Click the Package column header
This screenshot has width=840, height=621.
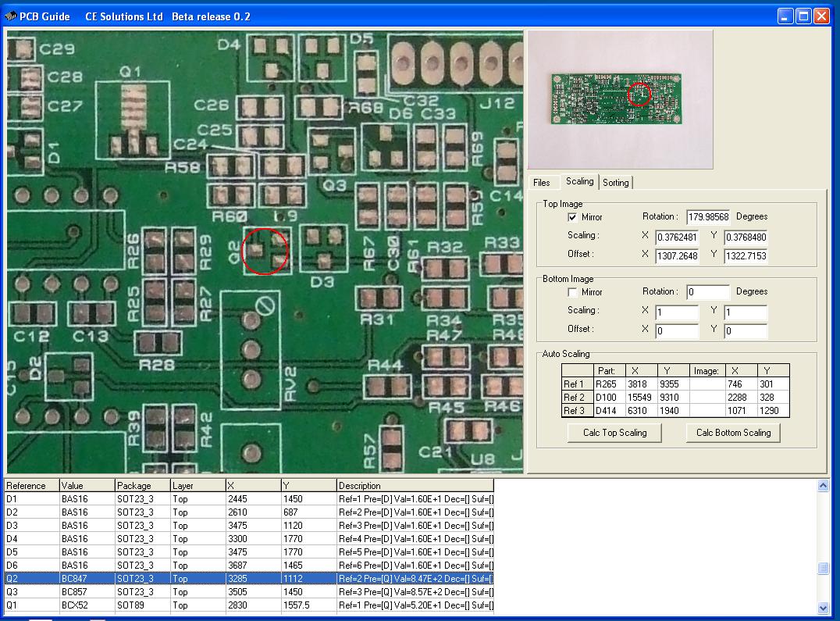click(x=142, y=486)
